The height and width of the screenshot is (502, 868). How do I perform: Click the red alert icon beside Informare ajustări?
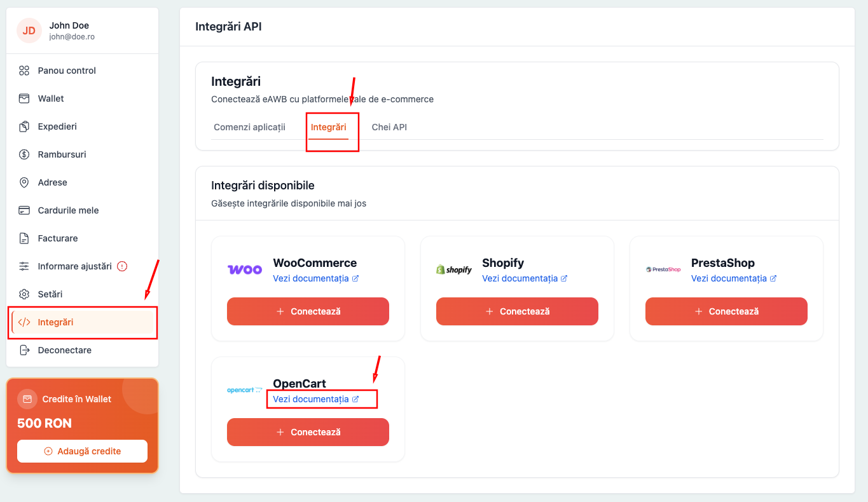click(x=123, y=266)
